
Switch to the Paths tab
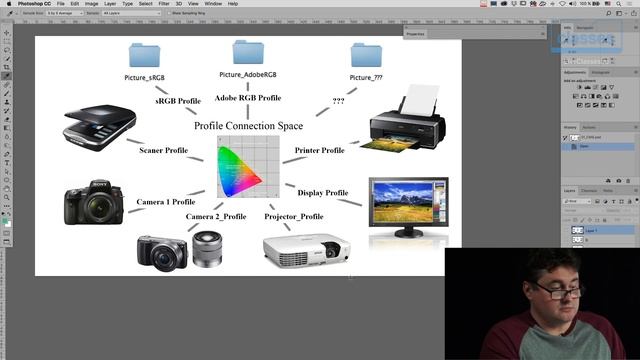608,191
